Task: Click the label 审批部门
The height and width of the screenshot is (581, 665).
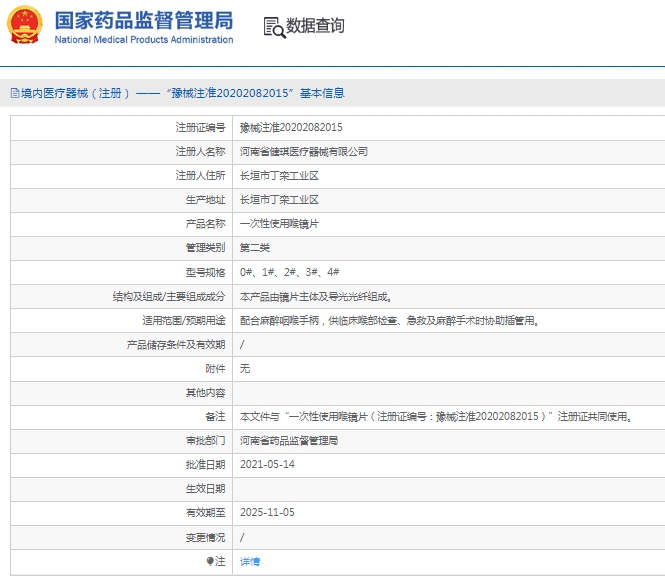Action: 206,441
